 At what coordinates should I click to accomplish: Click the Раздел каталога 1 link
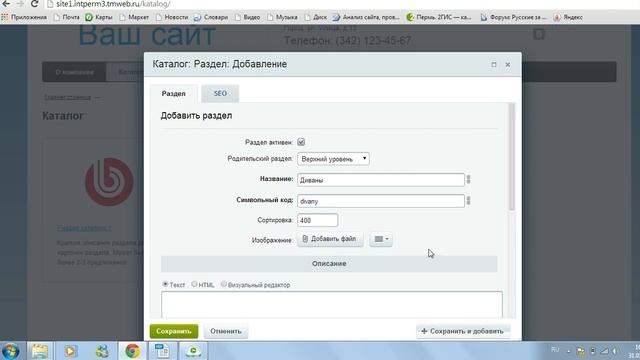(x=84, y=228)
